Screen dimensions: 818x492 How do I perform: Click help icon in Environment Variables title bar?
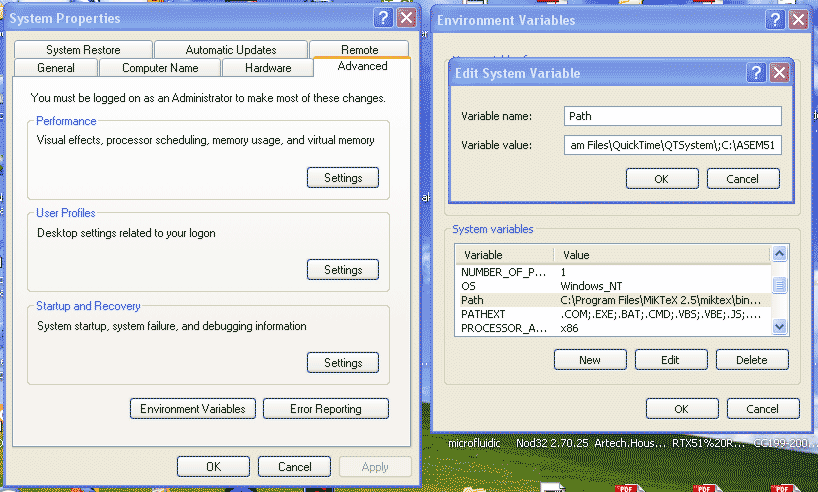[775, 20]
